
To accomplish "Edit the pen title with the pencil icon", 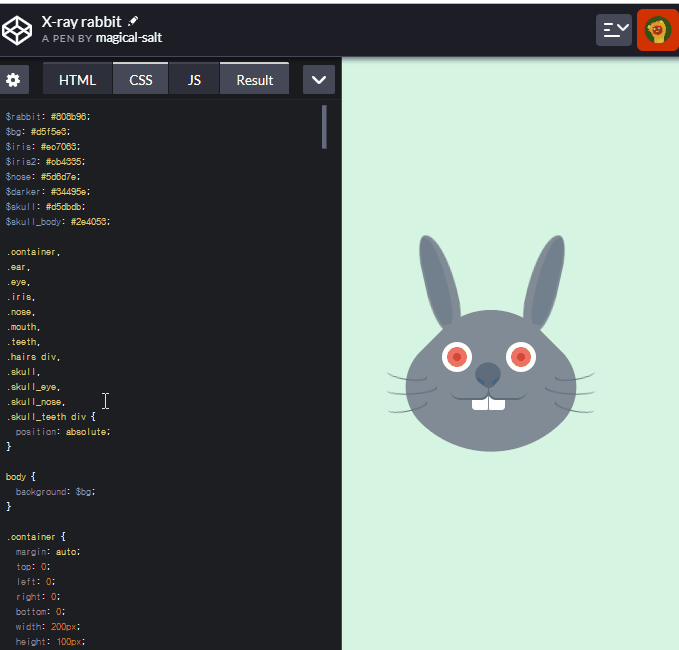I will 133,21.
